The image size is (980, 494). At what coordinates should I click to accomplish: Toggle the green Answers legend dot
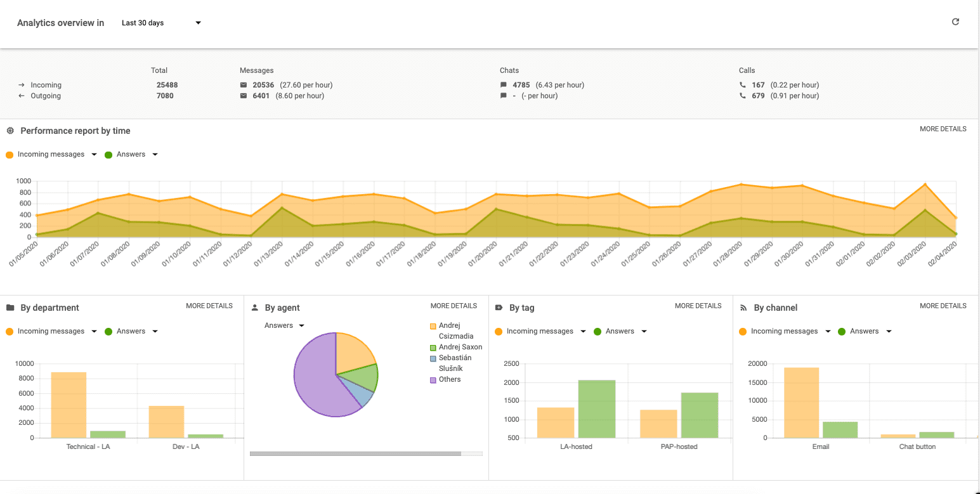coord(108,154)
